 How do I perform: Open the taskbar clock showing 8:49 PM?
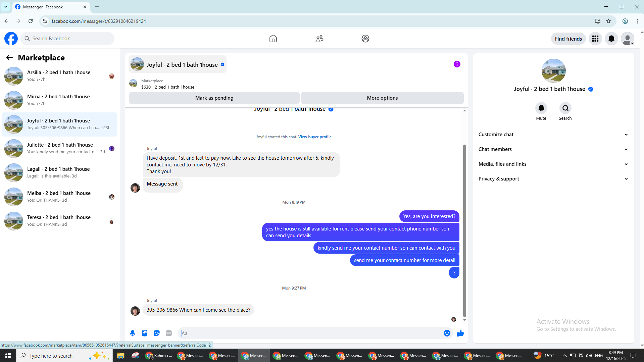click(615, 356)
